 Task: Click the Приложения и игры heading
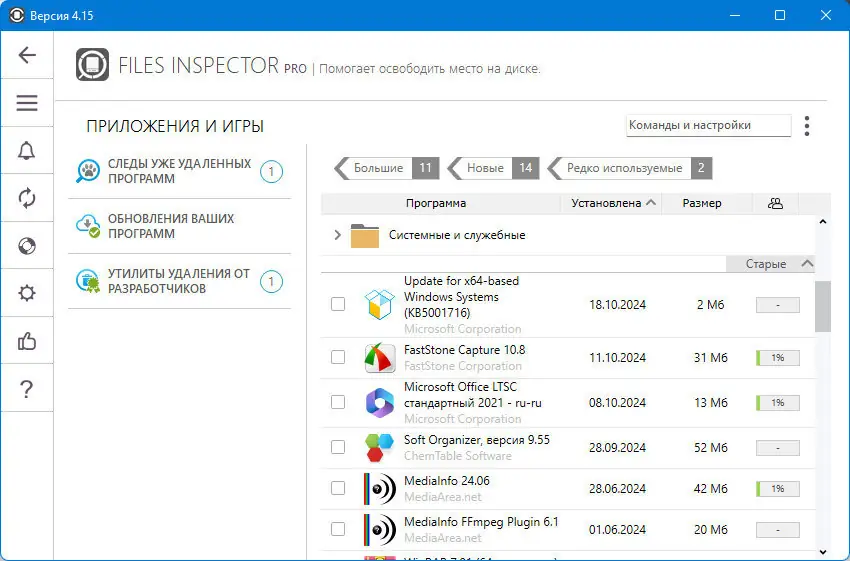[175, 126]
